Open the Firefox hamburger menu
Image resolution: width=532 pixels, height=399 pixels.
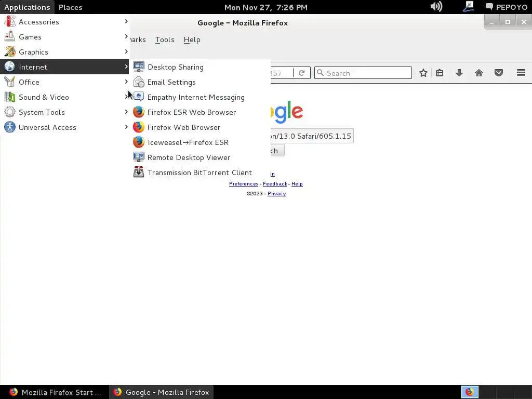521,73
